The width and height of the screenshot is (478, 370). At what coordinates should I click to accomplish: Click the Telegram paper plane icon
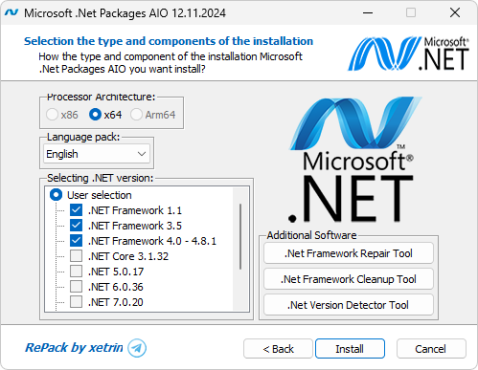[137, 348]
